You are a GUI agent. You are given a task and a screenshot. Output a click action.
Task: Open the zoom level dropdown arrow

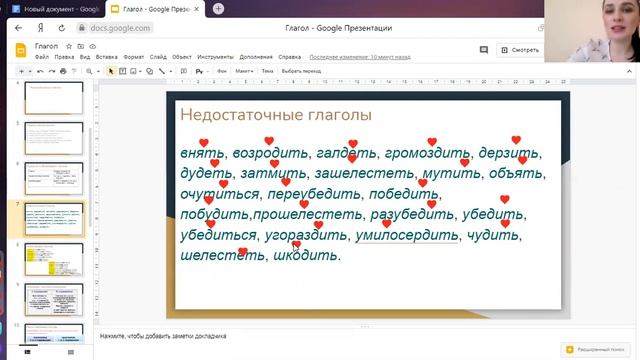(x=98, y=71)
